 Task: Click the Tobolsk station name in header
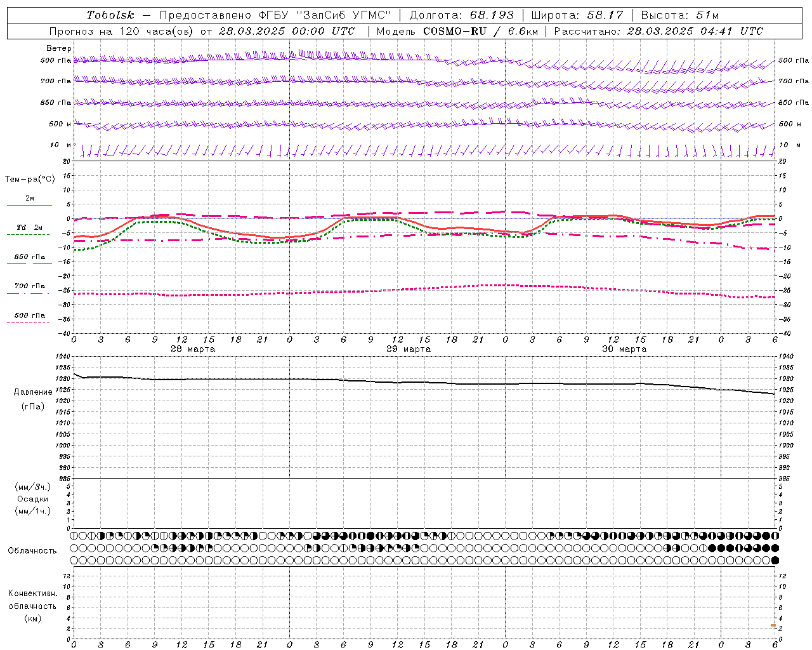pyautogui.click(x=110, y=15)
